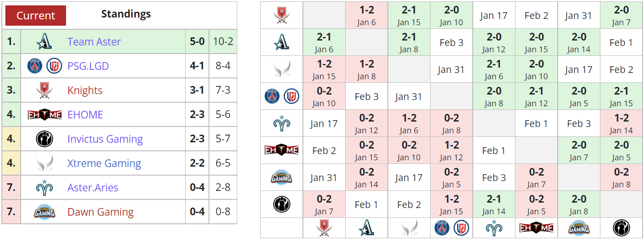Image resolution: width=644 pixels, height=240 pixels.
Task: Click Team Aster logo in crosstable bottom row
Action: click(366, 228)
